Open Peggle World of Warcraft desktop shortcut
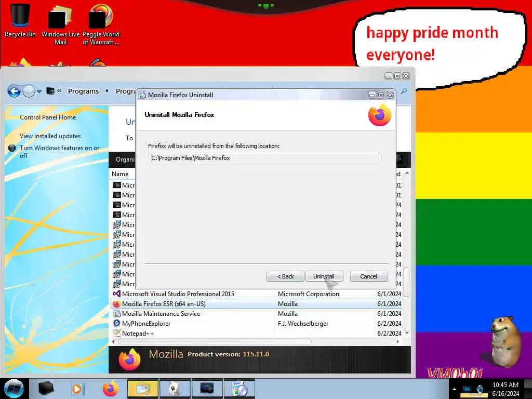532x399 pixels. (x=101, y=24)
